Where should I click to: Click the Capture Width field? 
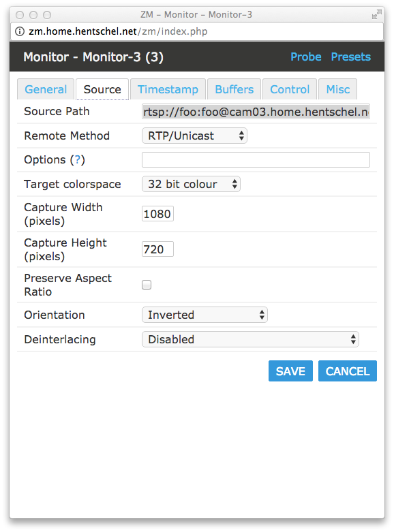(x=157, y=214)
